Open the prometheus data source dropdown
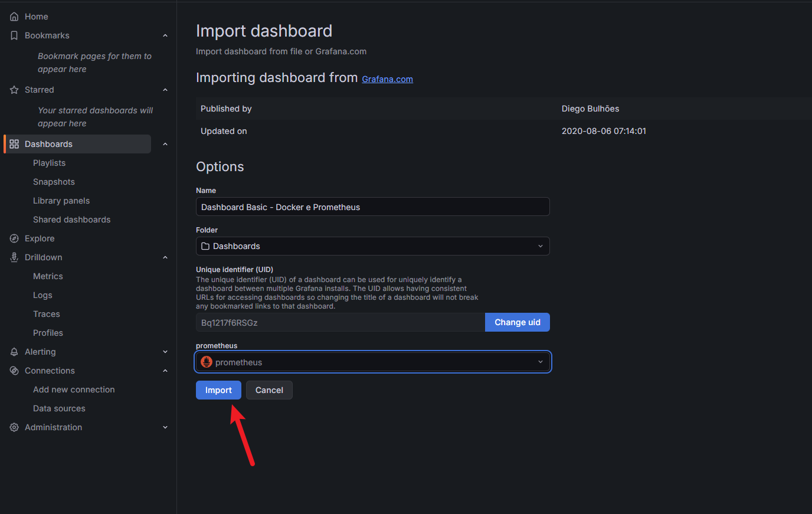 pos(372,362)
